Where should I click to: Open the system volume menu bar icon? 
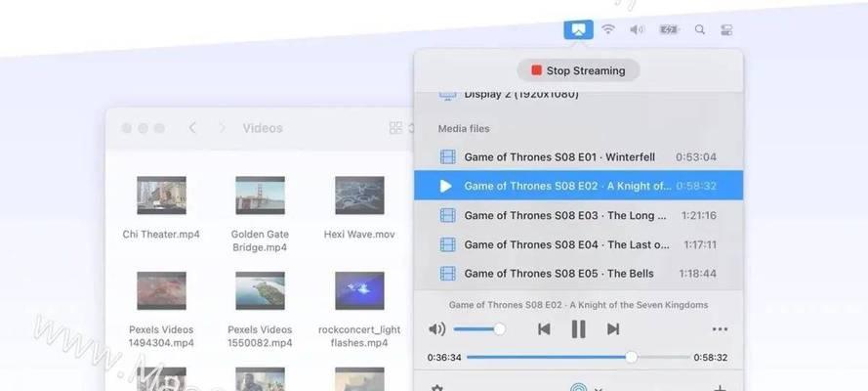[638, 29]
